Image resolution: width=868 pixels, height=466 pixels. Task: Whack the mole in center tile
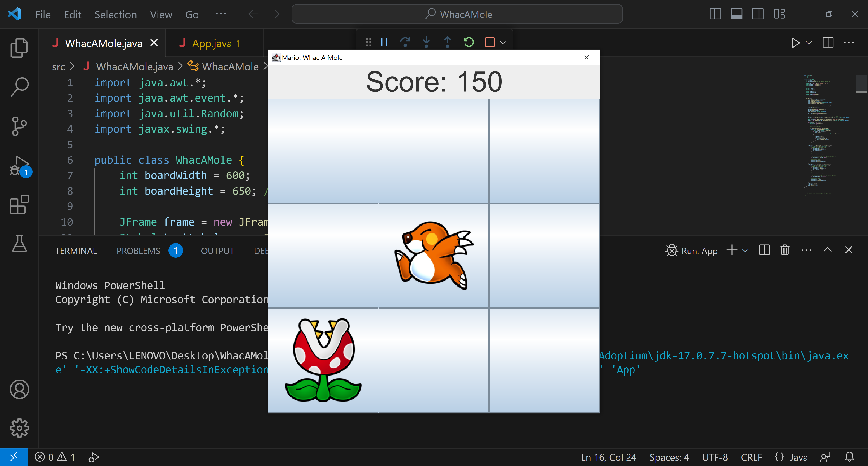[434, 255]
